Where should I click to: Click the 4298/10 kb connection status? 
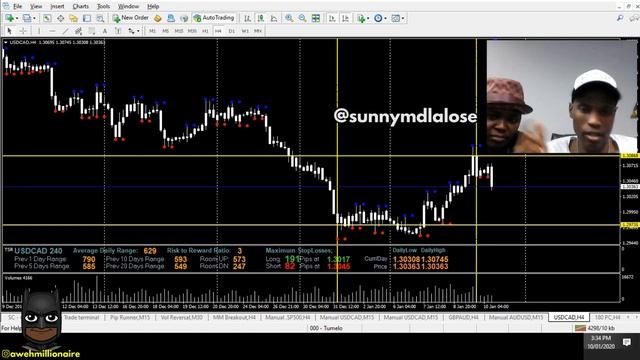tap(595, 328)
